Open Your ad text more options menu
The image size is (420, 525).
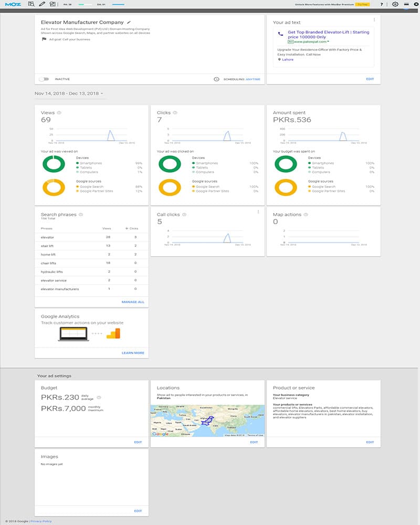[x=374, y=20]
